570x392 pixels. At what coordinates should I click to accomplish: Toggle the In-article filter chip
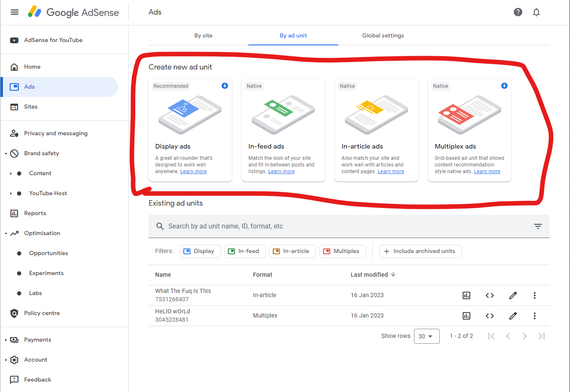tap(292, 251)
